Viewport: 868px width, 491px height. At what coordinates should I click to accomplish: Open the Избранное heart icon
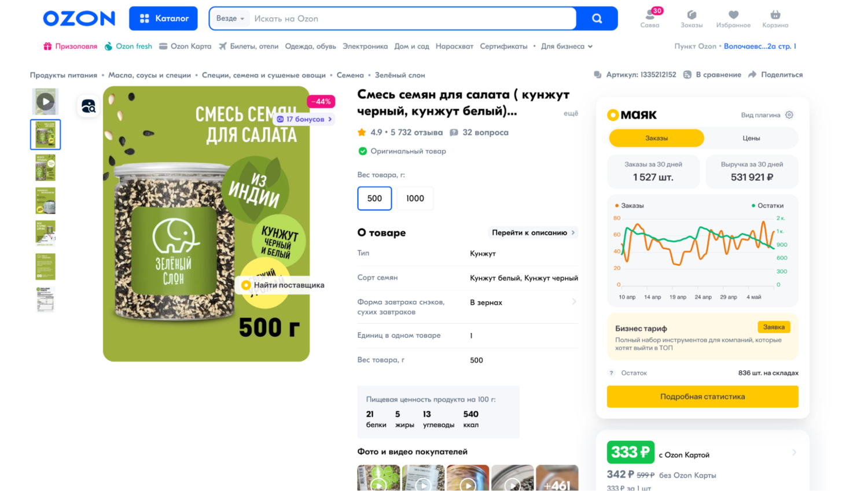[733, 15]
